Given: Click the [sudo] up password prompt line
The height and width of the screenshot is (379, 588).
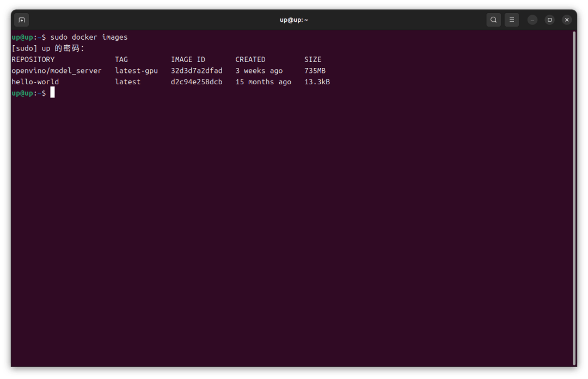Looking at the screenshot, I should pos(48,48).
